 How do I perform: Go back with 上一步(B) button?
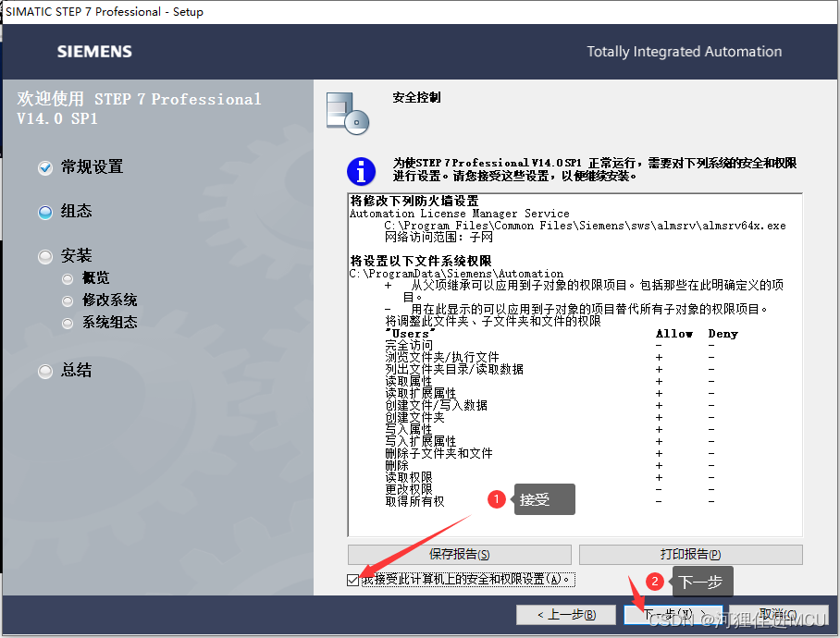point(566,615)
